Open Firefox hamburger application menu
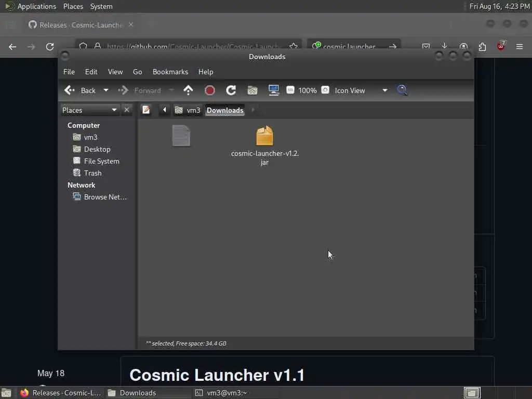This screenshot has width=532, height=399. [520, 46]
